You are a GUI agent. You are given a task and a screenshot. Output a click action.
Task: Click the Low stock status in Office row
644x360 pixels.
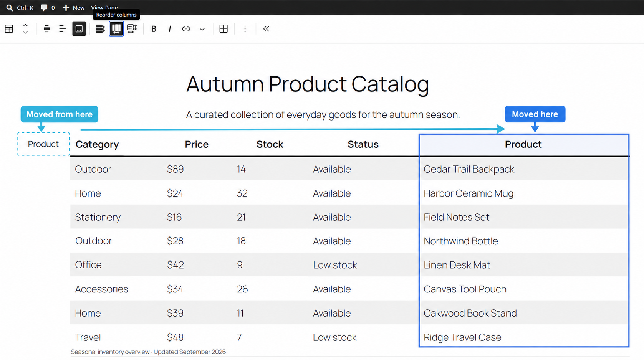[335, 265]
